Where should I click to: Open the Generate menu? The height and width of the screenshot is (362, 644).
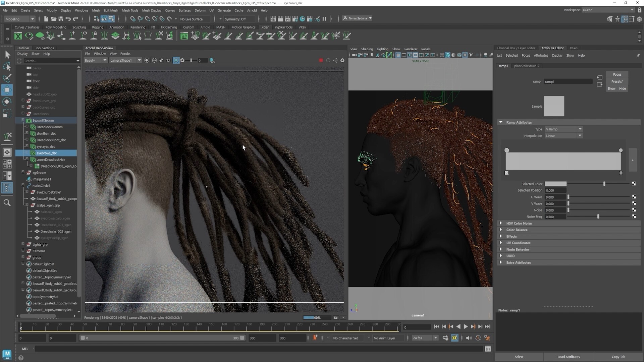click(224, 10)
